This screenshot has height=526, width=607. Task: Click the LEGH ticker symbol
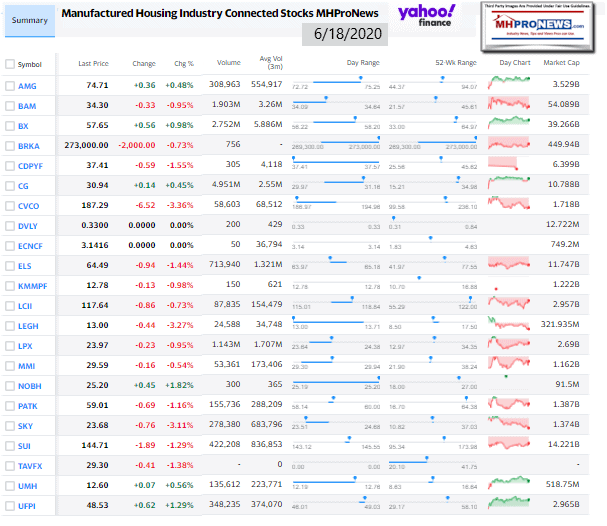[28, 326]
